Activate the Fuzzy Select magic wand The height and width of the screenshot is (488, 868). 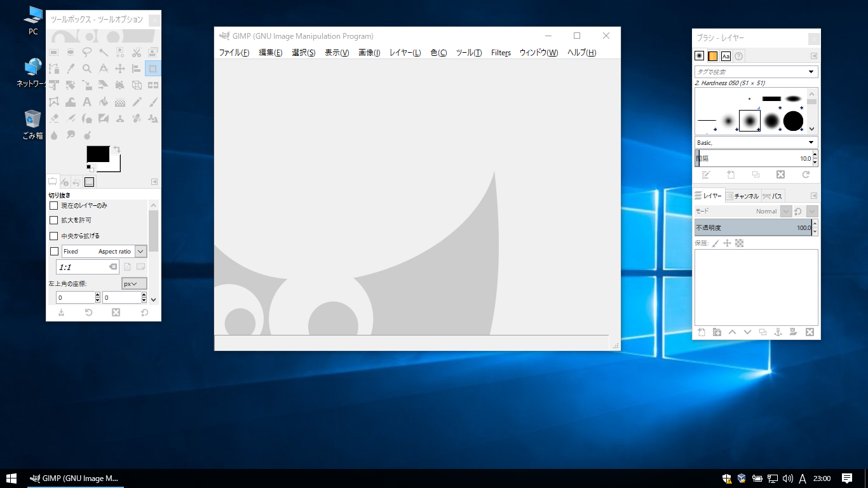[x=104, y=52]
